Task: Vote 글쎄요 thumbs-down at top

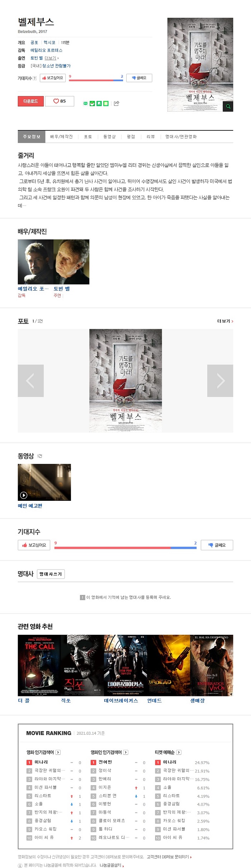Action: 139,78
